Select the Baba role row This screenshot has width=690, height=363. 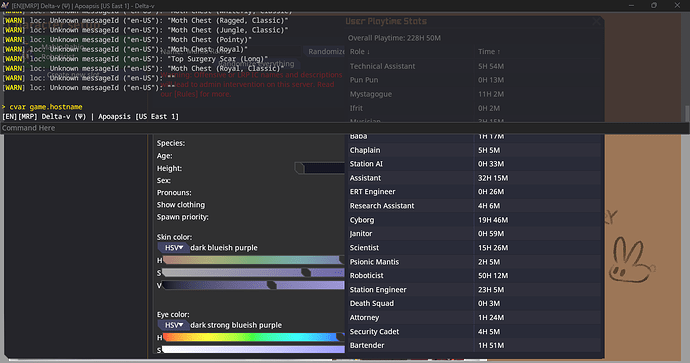(474, 137)
